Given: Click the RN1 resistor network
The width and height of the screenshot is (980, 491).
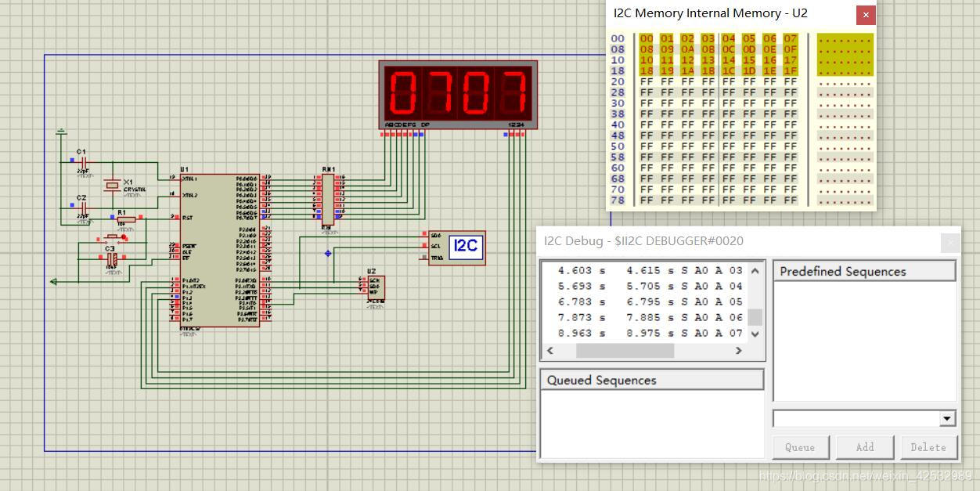Looking at the screenshot, I should pyautogui.click(x=328, y=200).
